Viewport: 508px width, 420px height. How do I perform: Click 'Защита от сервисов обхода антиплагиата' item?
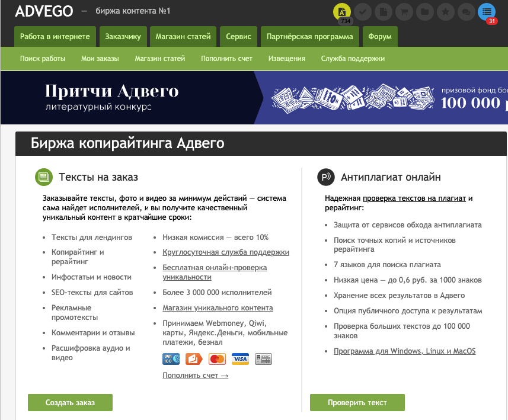point(408,225)
